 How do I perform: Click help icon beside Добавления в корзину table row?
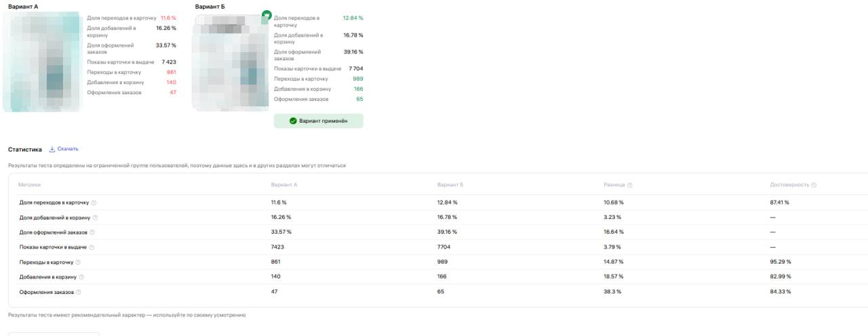[81, 277]
